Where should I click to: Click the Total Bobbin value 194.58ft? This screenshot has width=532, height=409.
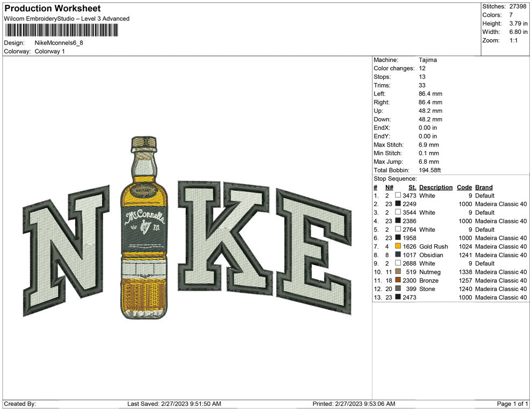click(x=429, y=170)
